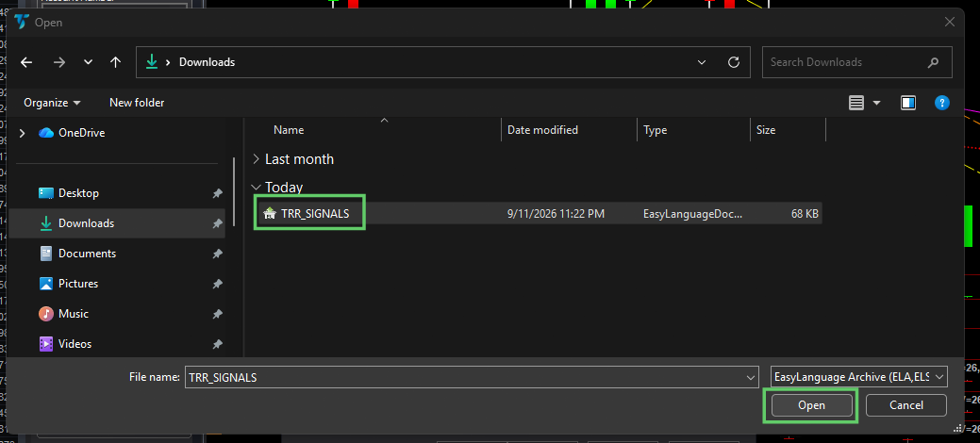Click the Open button
This screenshot has width=980, height=443.
click(811, 405)
